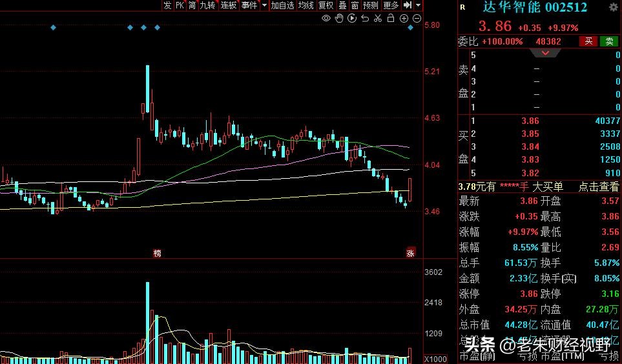This screenshot has height=364, width=622.
Task: Click 委比 value +100.00%
Action: pyautogui.click(x=503, y=41)
